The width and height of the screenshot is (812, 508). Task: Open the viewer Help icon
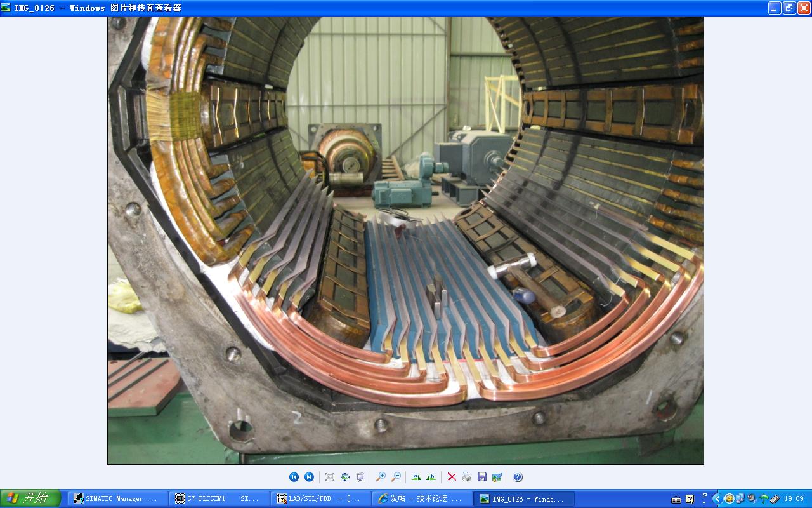tap(518, 477)
